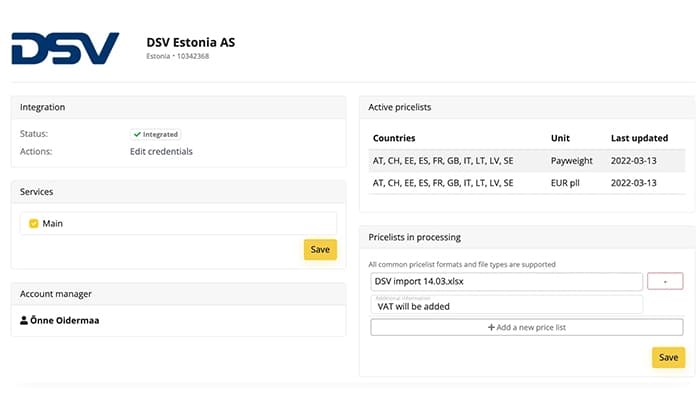
Task: Click the DSV company logo
Action: click(65, 48)
